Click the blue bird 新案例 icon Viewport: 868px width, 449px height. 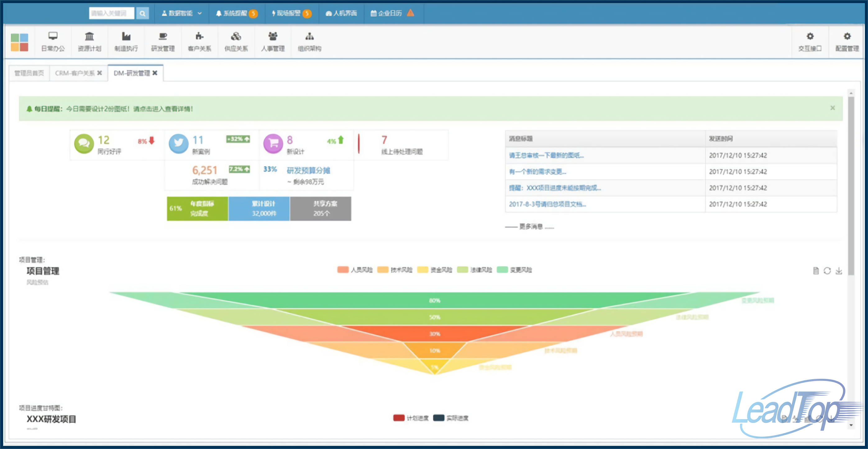click(179, 144)
